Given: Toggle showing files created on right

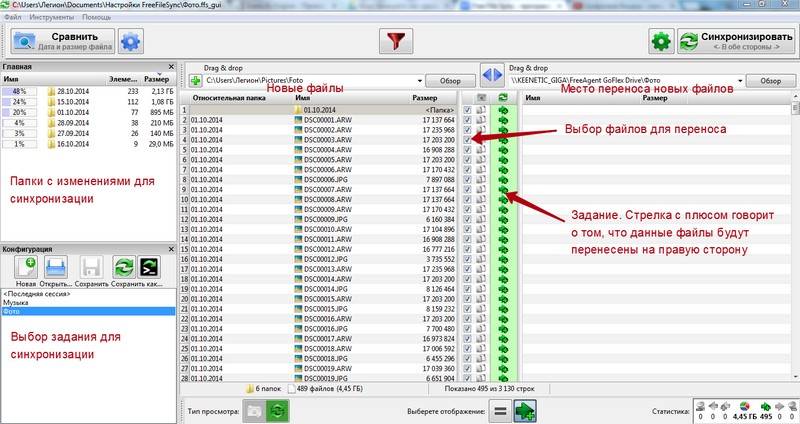Looking at the screenshot, I should 525,411.
